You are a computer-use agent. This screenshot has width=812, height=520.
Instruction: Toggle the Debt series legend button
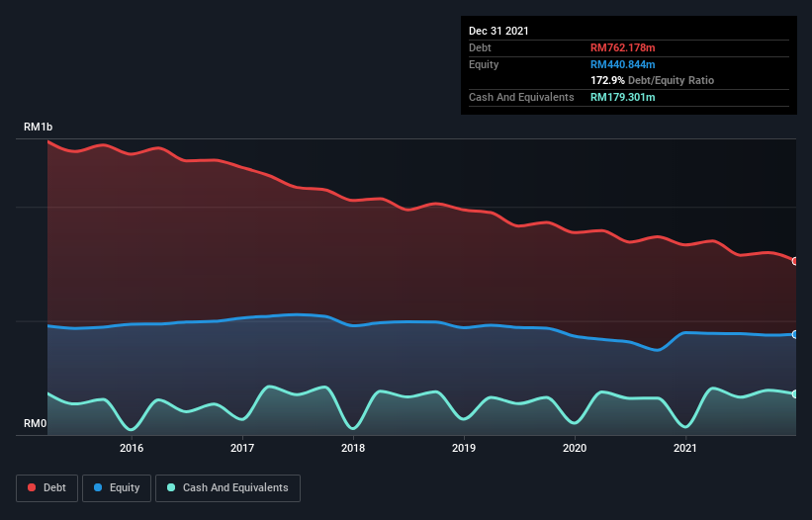pos(46,488)
